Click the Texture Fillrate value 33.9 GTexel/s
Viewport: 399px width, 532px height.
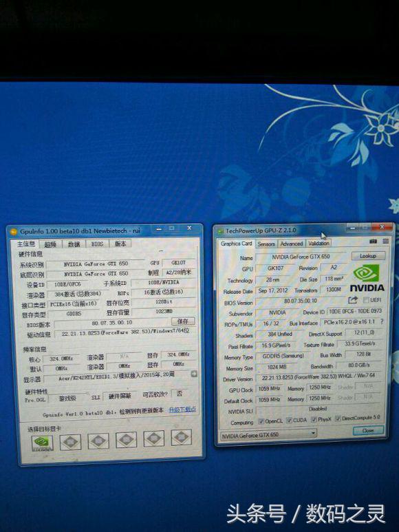click(x=360, y=343)
